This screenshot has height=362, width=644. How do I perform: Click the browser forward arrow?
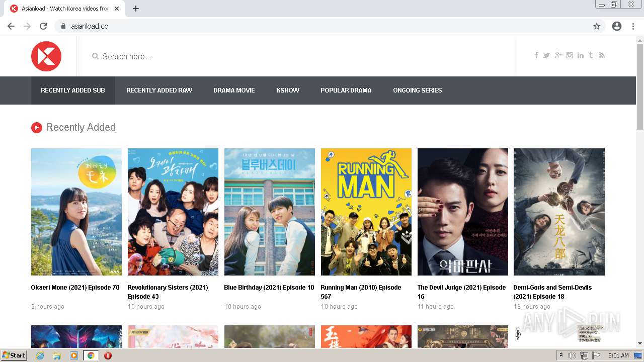click(27, 26)
